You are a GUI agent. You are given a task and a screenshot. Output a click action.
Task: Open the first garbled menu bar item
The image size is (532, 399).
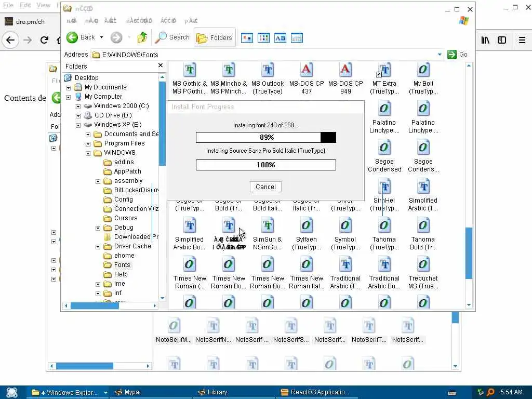[x=71, y=21]
